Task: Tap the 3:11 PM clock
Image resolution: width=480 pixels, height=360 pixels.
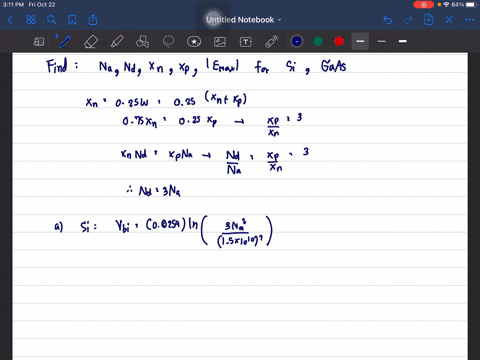Action: [13, 5]
